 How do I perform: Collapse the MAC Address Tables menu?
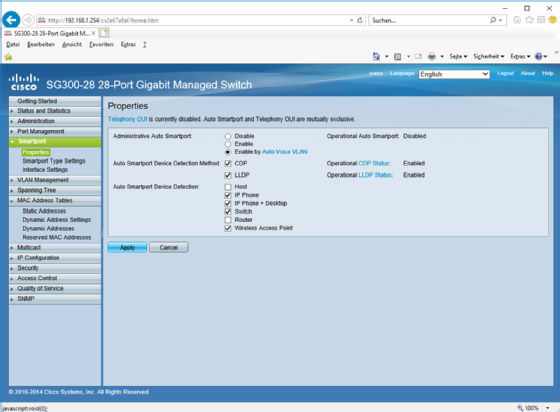pos(55,201)
